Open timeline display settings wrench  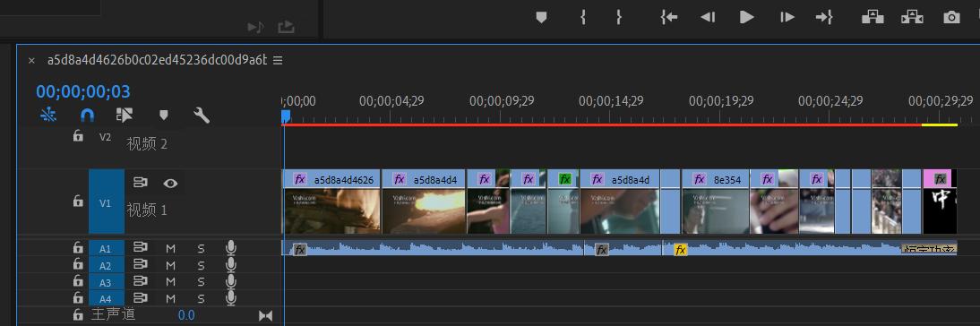pyautogui.click(x=202, y=115)
